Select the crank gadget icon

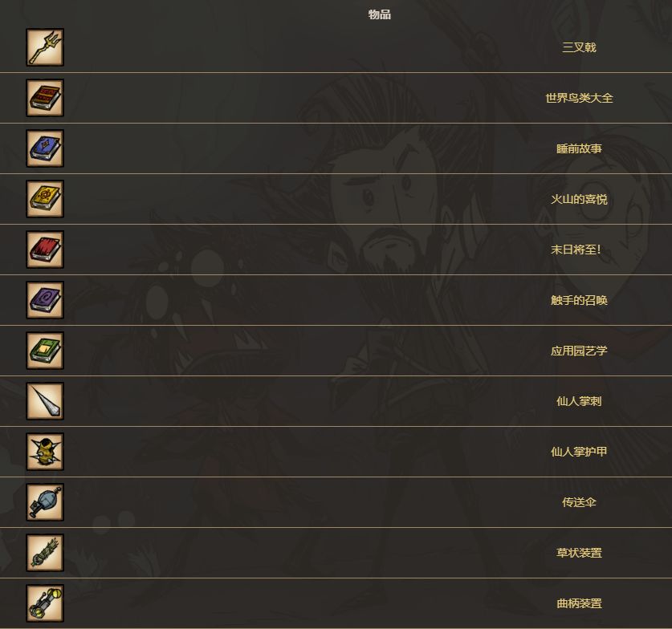click(x=45, y=603)
